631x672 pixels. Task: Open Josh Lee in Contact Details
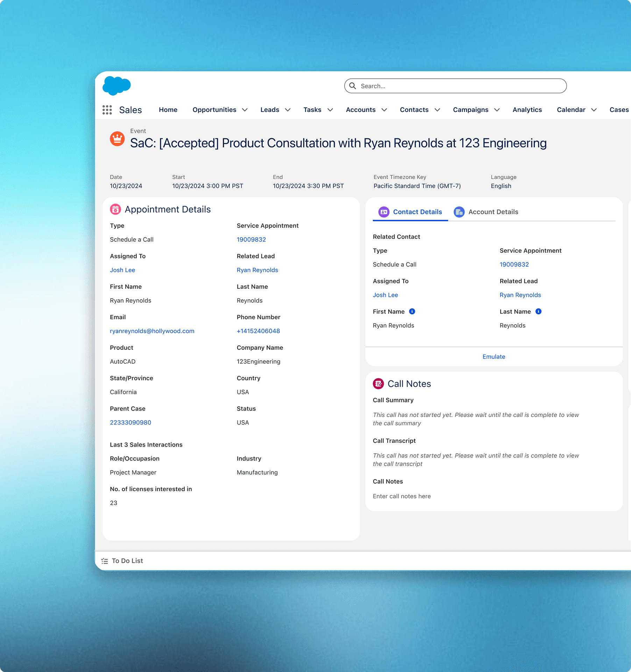coord(385,295)
